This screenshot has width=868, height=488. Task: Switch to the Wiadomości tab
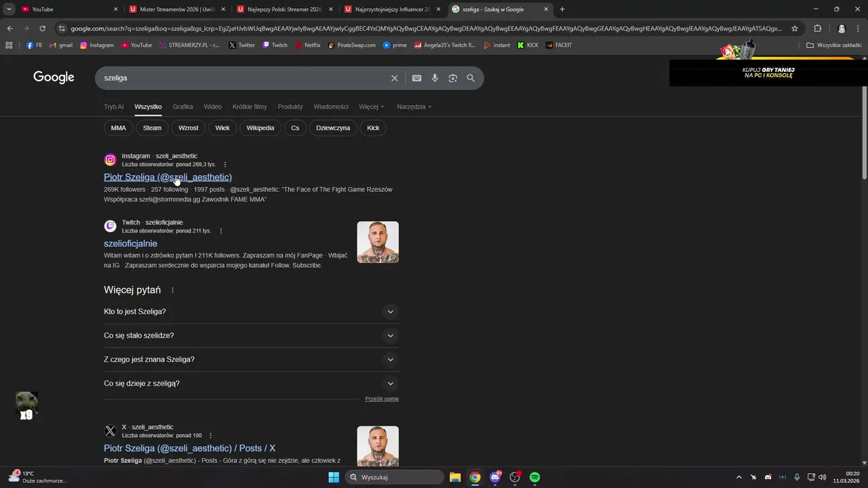click(331, 106)
